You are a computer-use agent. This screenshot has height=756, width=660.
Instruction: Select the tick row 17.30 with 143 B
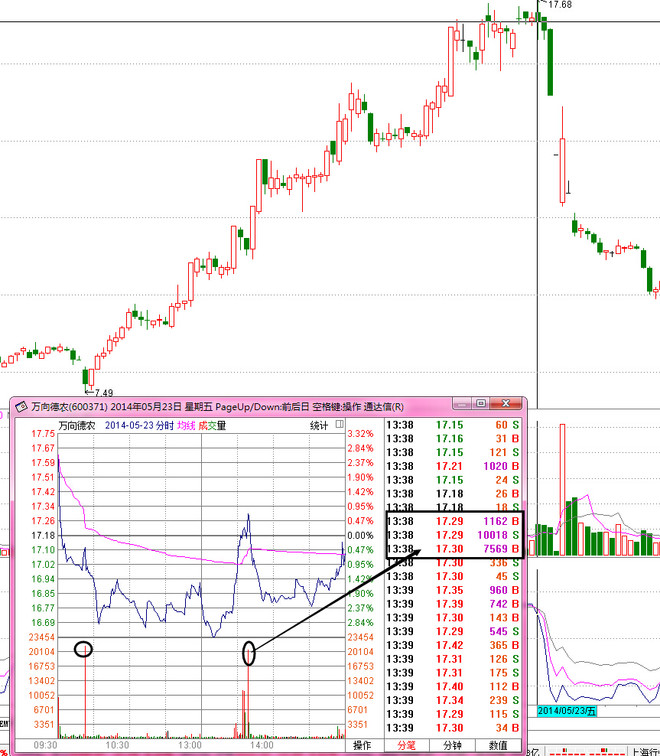coord(453,618)
